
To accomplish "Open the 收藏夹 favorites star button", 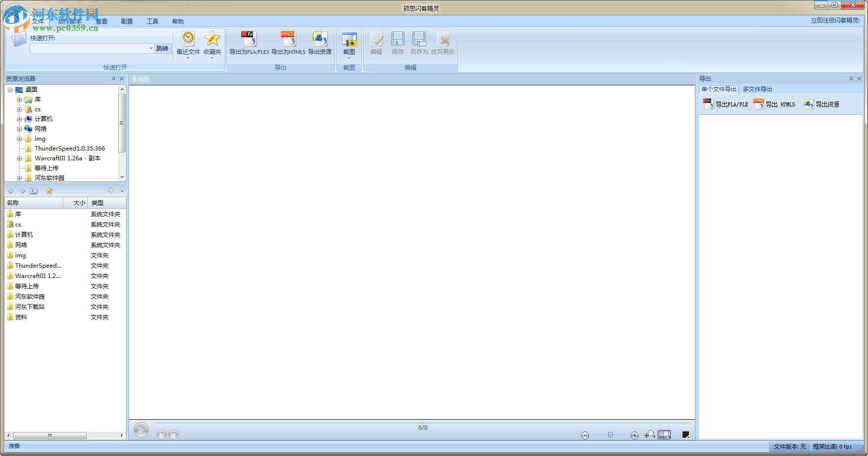I will click(212, 44).
